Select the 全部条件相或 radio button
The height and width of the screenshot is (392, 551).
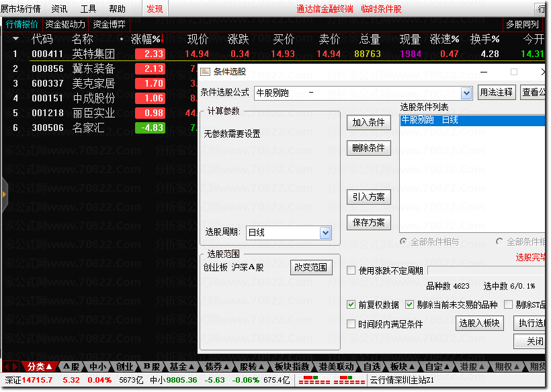(499, 242)
